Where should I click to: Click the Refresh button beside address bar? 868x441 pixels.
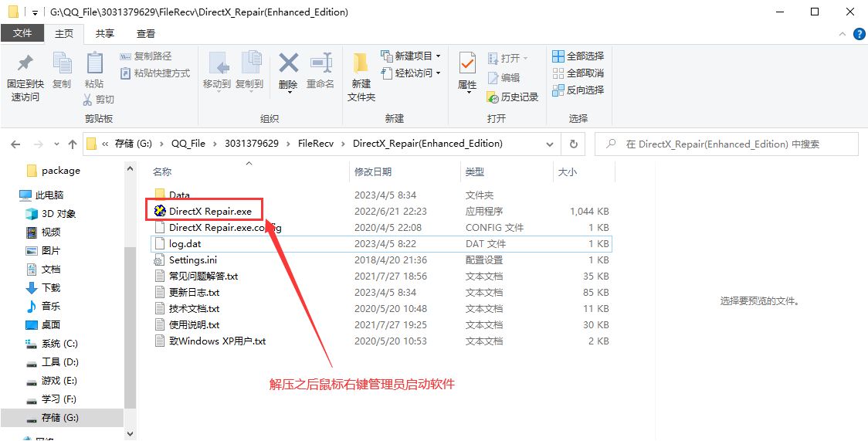point(573,144)
